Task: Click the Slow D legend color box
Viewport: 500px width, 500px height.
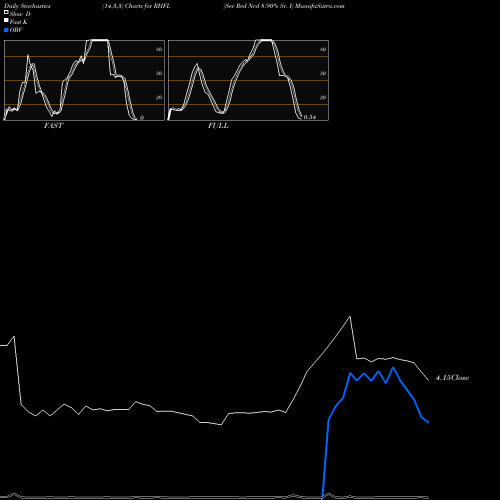Action: tap(6, 13)
